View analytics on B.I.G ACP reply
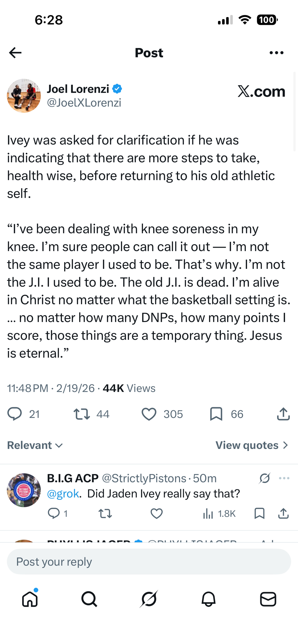298x644 pixels. click(x=219, y=514)
